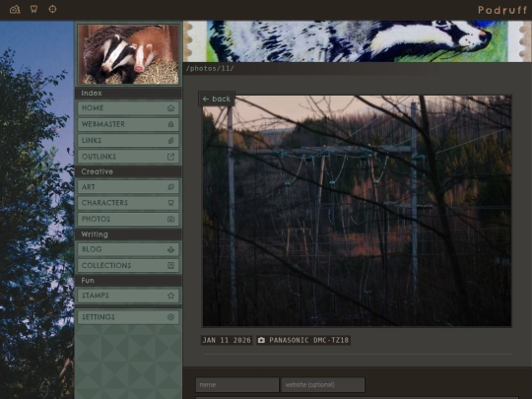Click the Fun section heading
Viewport: 532px width, 399px height.
88,281
